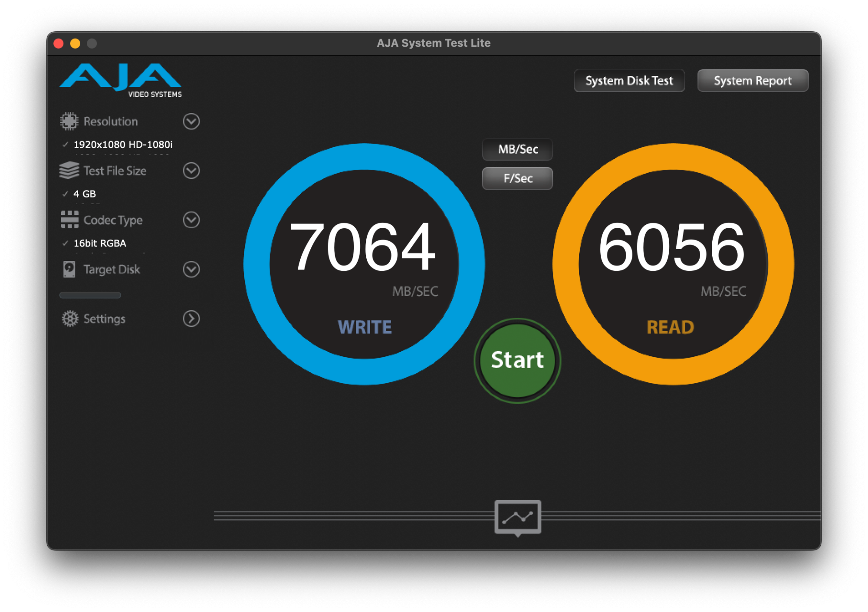This screenshot has width=868, height=612.
Task: Select the 4 GB test file size
Action: pyautogui.click(x=85, y=194)
